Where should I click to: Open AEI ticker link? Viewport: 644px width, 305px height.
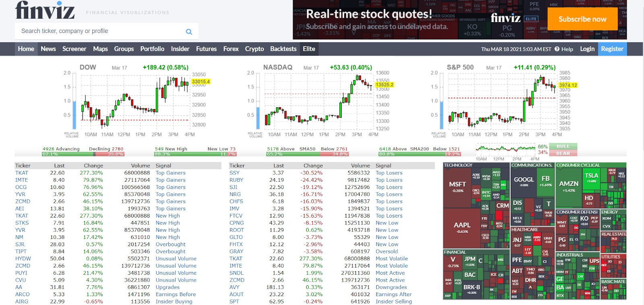[x=20, y=209]
